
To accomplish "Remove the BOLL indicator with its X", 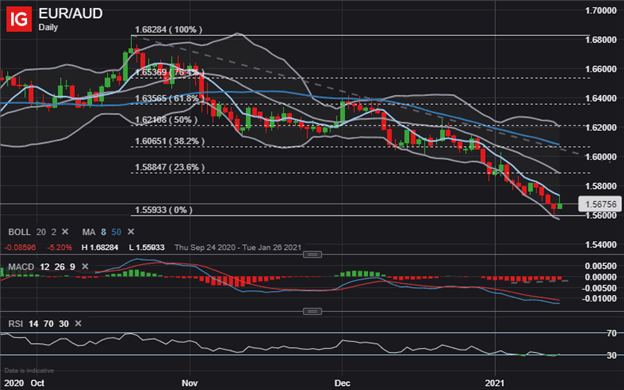I will (x=65, y=232).
